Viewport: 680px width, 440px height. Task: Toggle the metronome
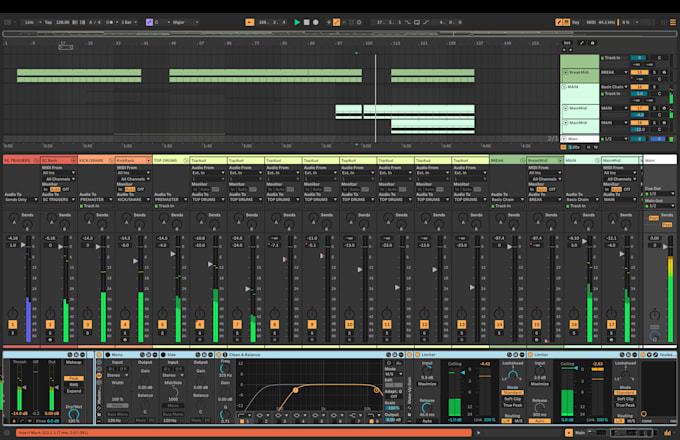pyautogui.click(x=110, y=22)
